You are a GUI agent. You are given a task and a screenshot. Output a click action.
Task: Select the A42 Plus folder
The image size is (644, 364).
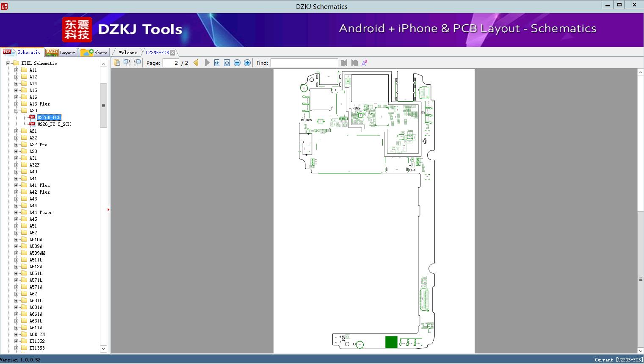click(39, 192)
